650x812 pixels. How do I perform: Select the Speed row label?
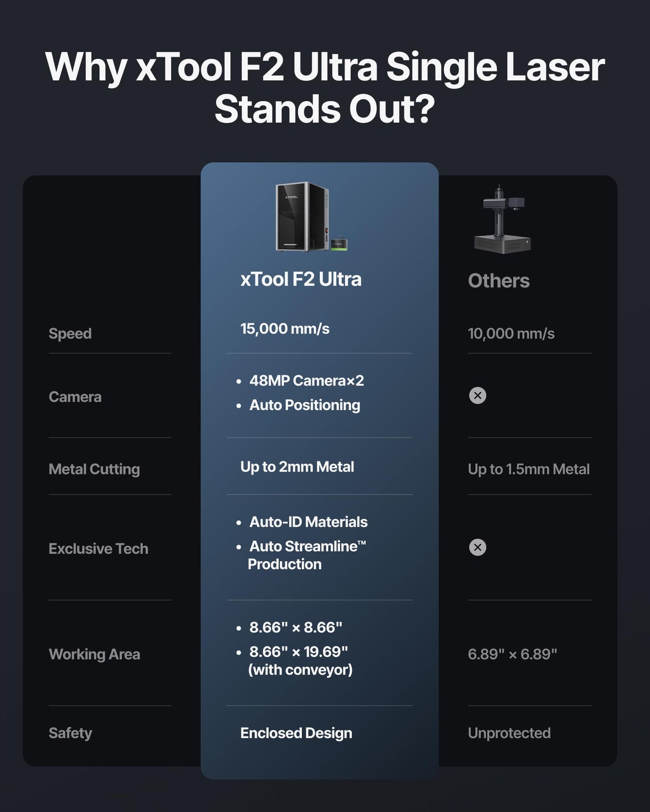pyautogui.click(x=70, y=334)
